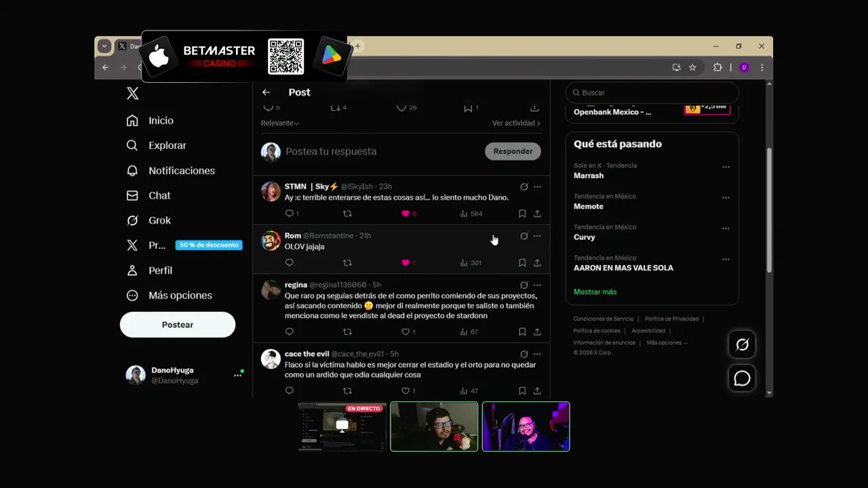Click the Responder button

[x=513, y=151]
